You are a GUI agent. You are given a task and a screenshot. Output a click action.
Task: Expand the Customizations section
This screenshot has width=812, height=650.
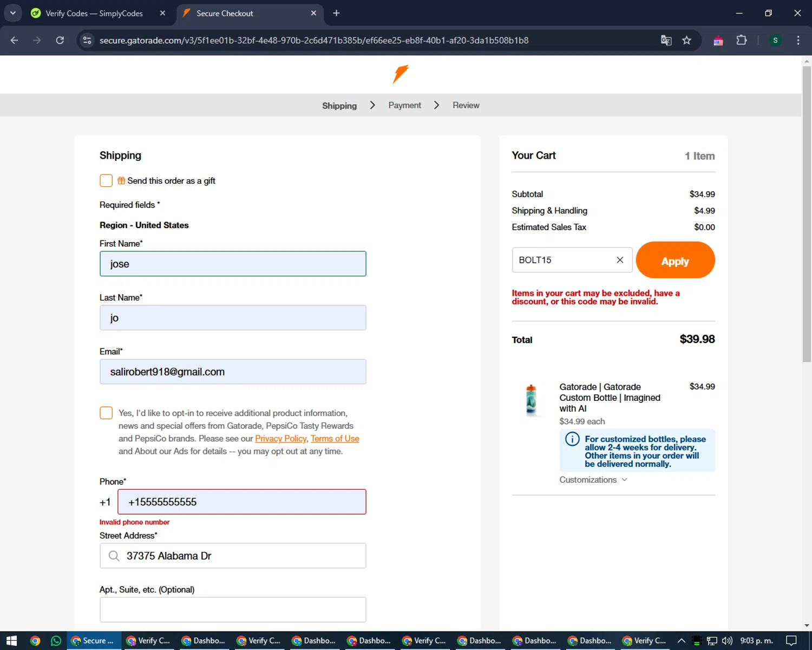pyautogui.click(x=593, y=480)
